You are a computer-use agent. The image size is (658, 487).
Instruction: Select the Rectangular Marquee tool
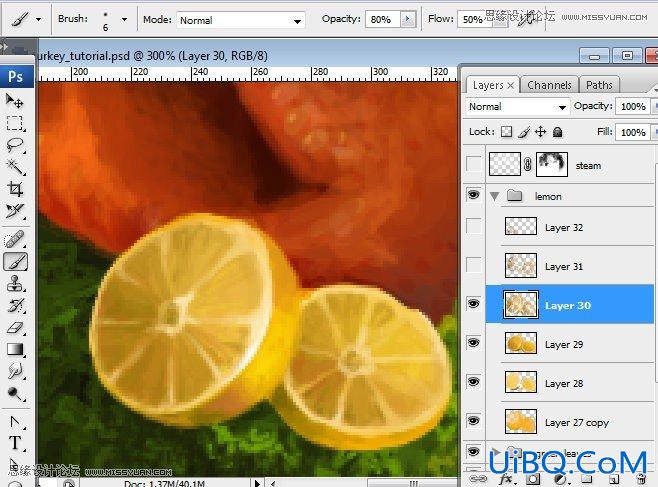(15, 123)
